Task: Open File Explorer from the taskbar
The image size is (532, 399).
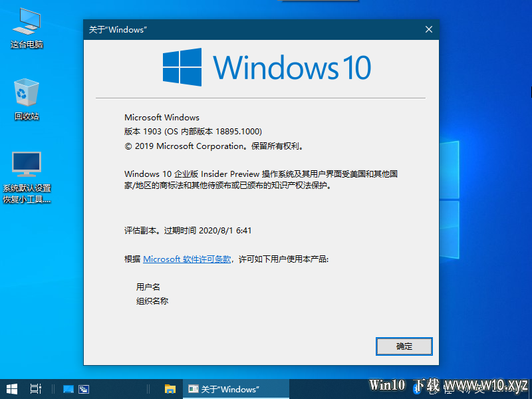Action: (x=170, y=389)
